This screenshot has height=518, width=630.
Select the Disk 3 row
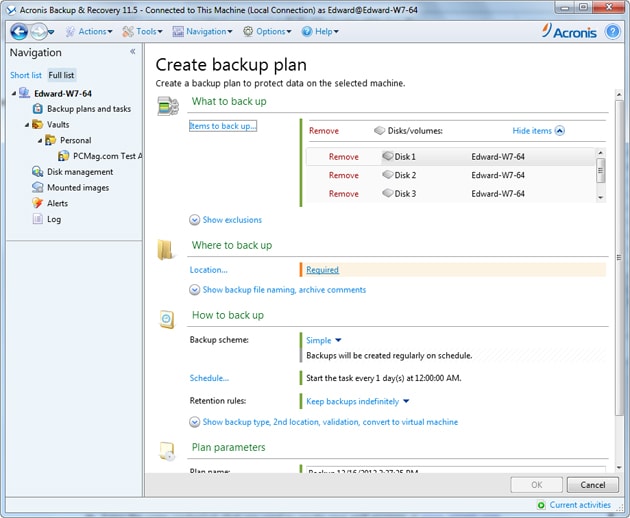pos(451,194)
